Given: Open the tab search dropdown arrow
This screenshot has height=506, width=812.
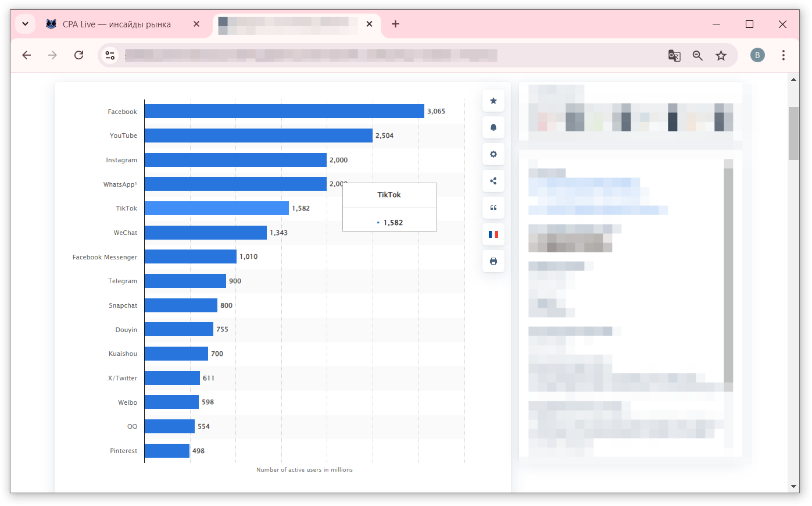Looking at the screenshot, I should point(26,24).
